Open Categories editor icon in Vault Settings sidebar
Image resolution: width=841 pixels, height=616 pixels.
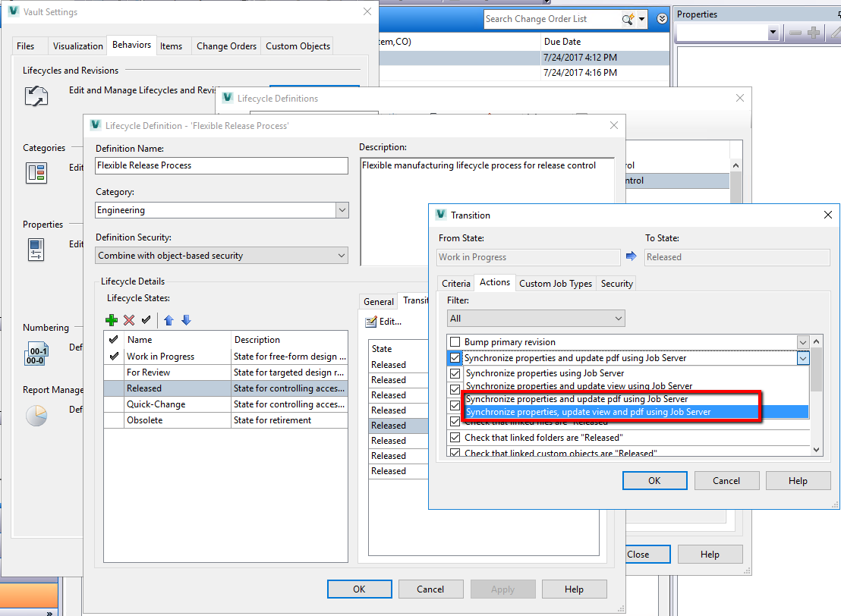click(x=36, y=173)
